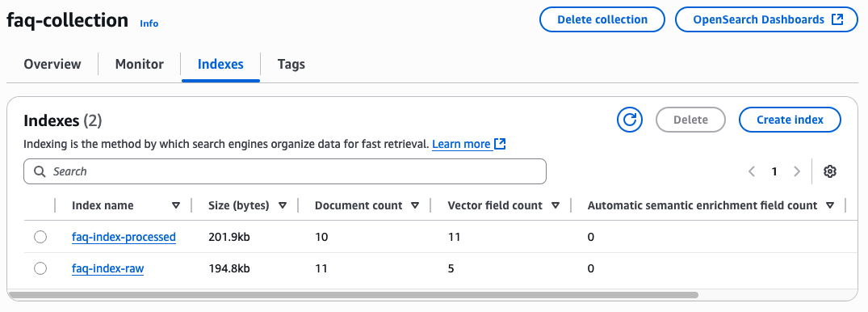Click the Create index button

pyautogui.click(x=790, y=120)
